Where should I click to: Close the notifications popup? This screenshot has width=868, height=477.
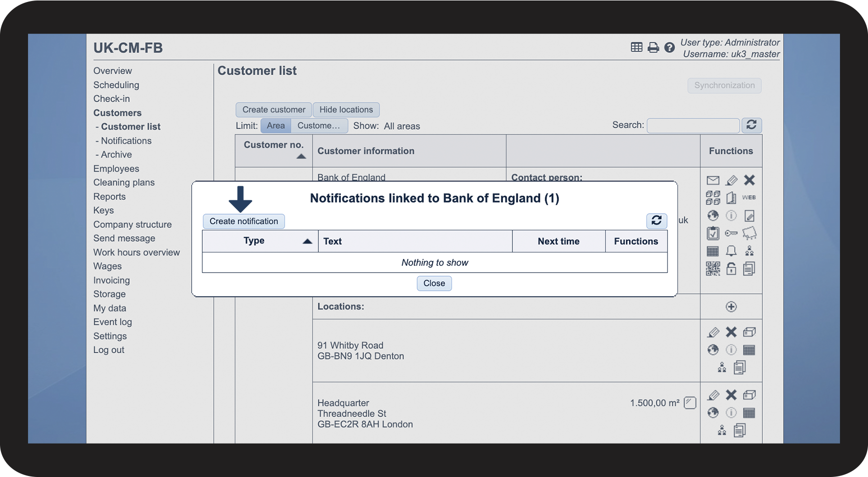pyautogui.click(x=434, y=283)
